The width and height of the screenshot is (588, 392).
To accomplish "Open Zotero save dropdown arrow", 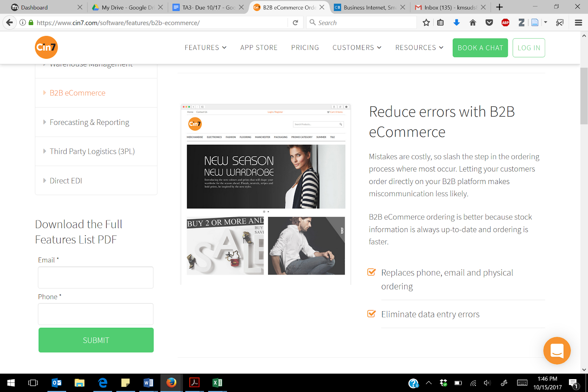I will click(545, 22).
